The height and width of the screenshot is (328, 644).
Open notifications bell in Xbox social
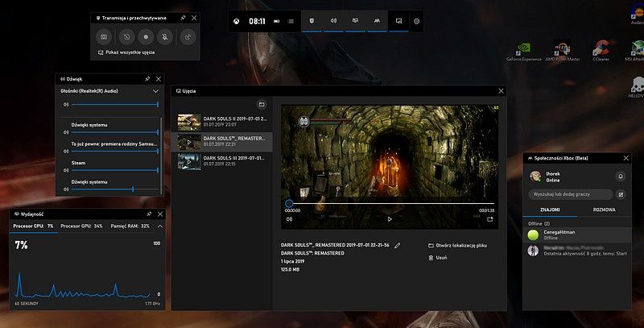click(621, 176)
